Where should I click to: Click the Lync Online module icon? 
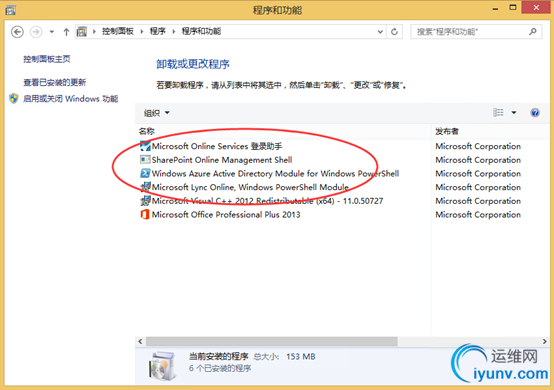click(145, 187)
